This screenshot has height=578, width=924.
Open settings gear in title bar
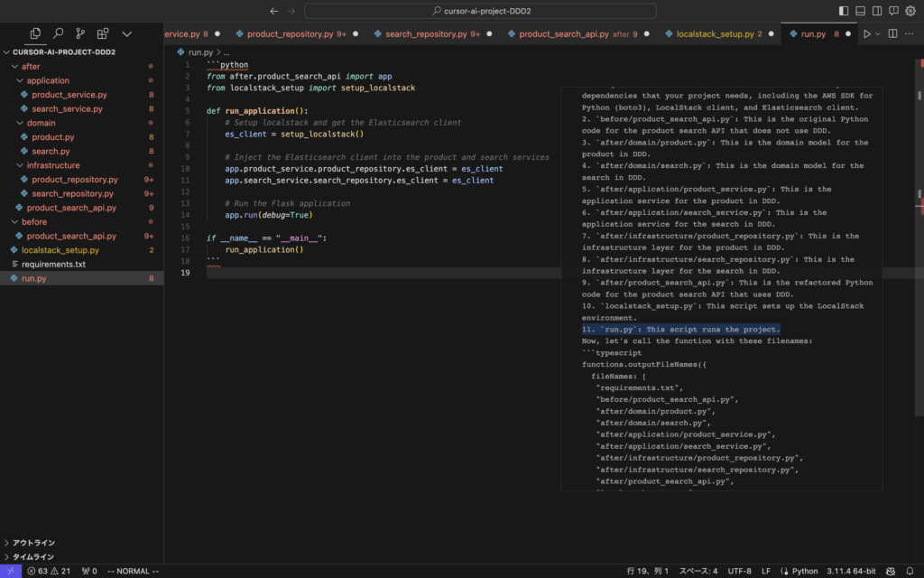910,11
